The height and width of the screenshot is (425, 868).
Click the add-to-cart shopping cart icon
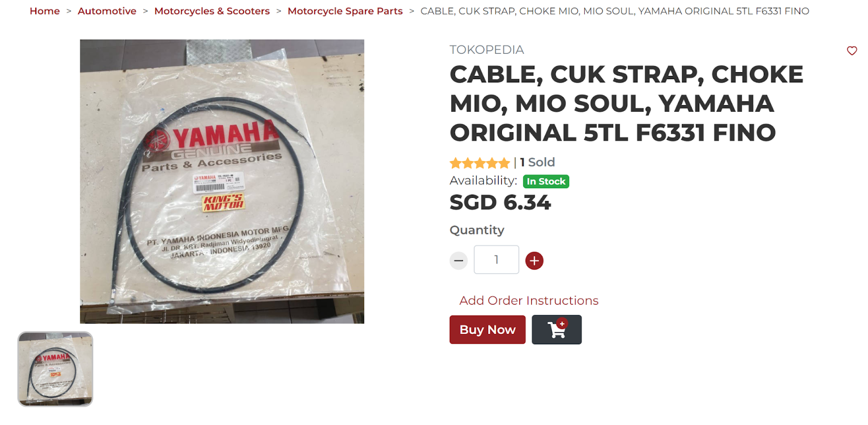pyautogui.click(x=557, y=330)
